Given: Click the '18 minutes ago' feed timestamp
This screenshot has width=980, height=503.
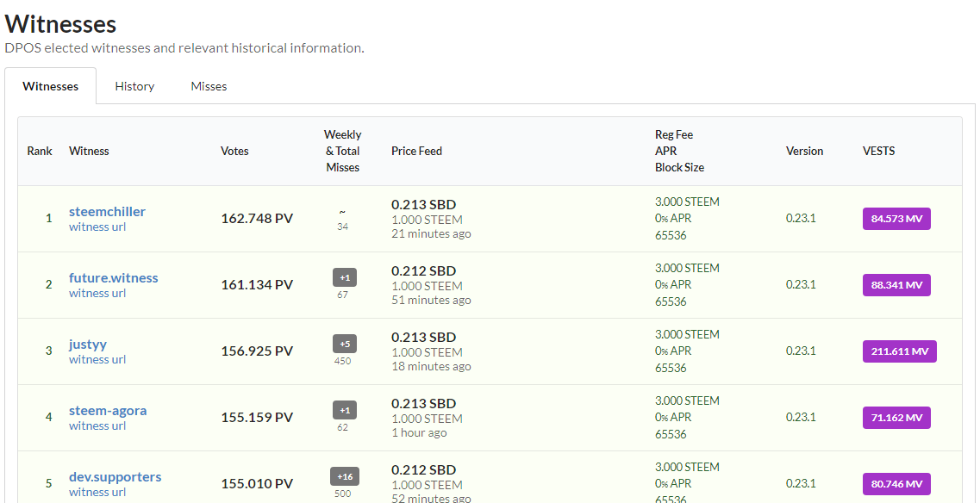Looking at the screenshot, I should tap(431, 366).
